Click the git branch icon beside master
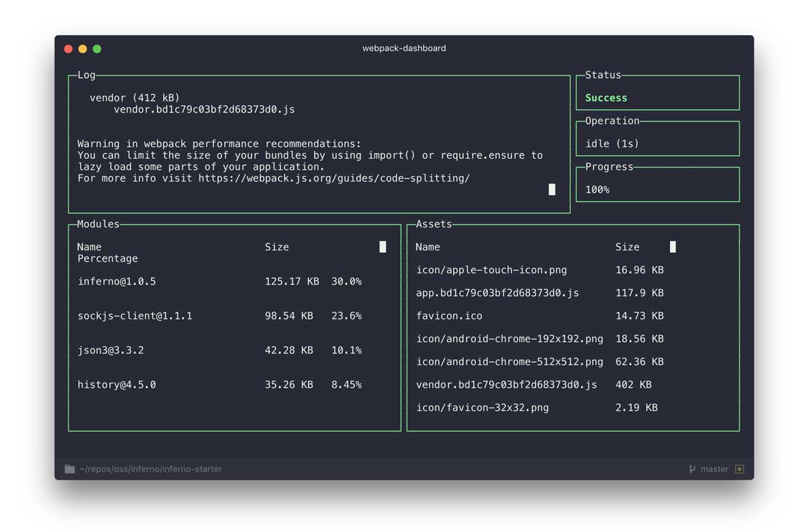This screenshot has height=532, width=809. point(692,469)
